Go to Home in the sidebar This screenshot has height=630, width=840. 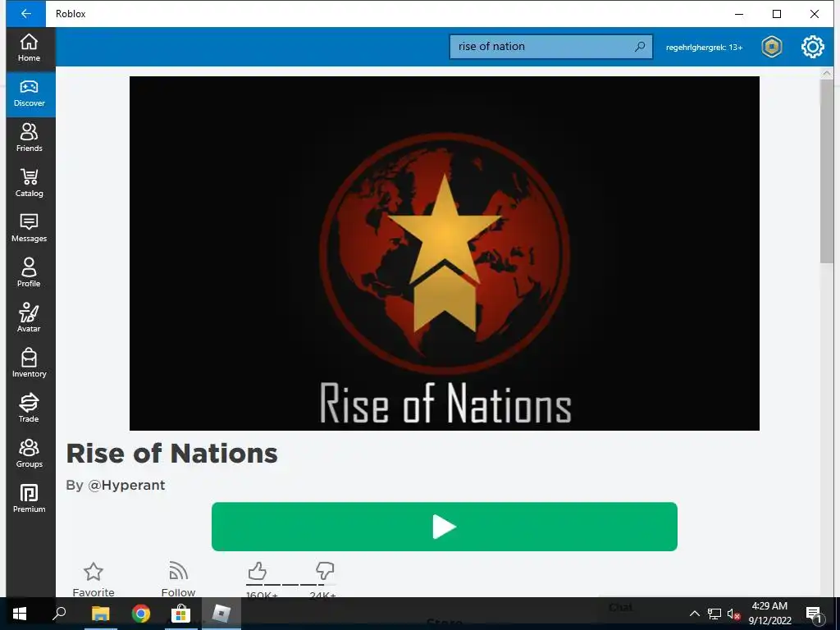click(30, 48)
